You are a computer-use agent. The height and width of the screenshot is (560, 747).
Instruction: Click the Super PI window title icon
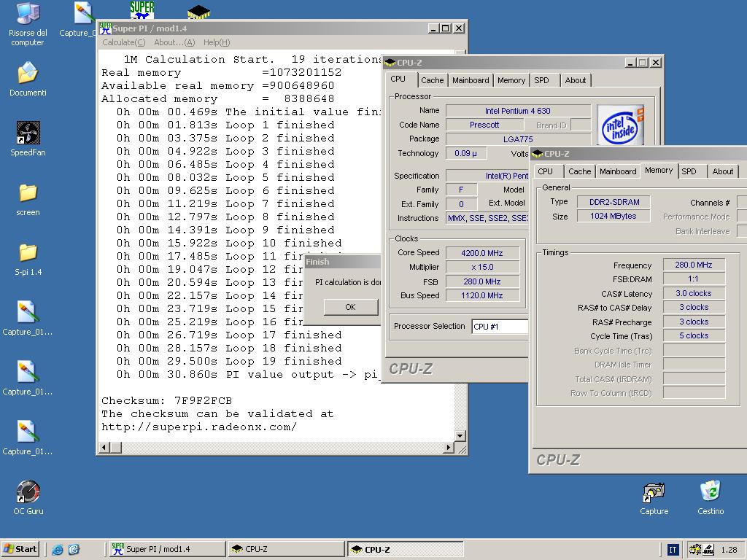[x=105, y=28]
